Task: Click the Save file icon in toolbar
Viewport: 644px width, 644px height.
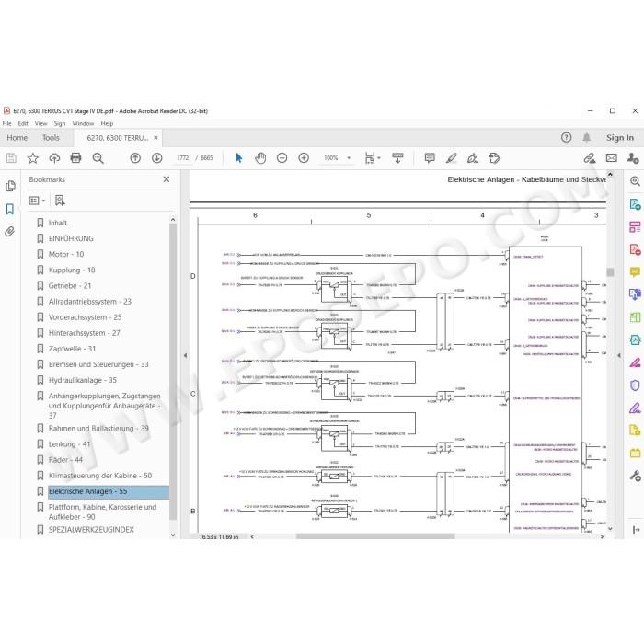Action: pos(11,158)
